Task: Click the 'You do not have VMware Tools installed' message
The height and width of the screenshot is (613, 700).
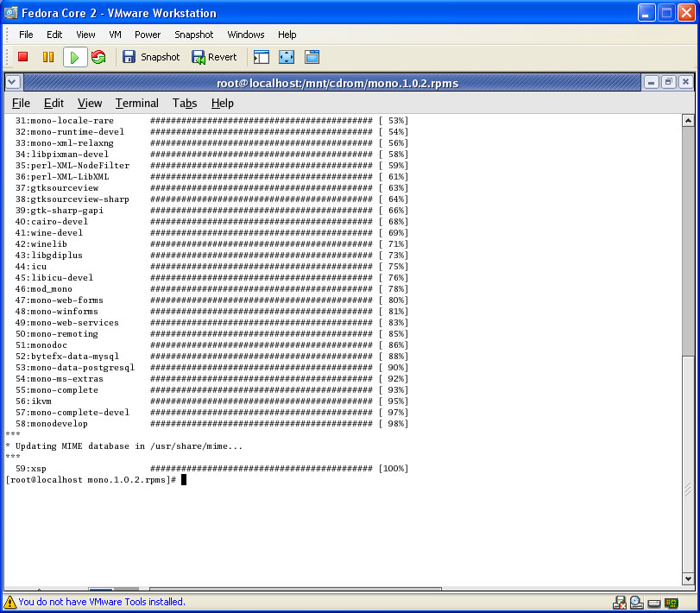Action: [x=101, y=602]
